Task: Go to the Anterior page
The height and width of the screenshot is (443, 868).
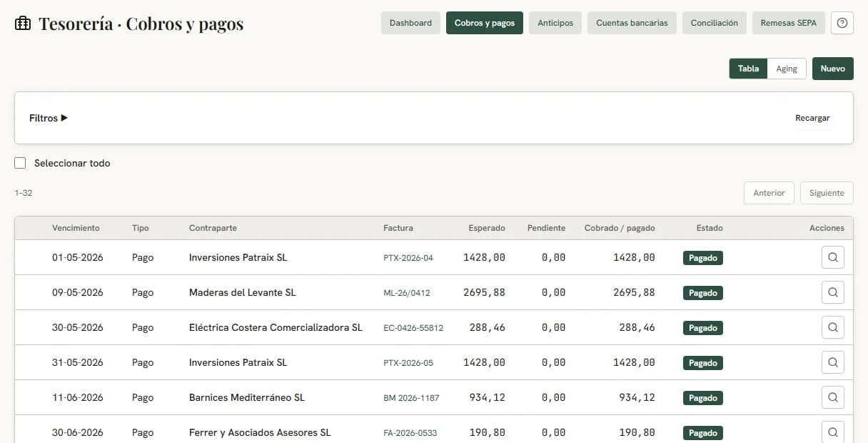Action: coord(769,193)
